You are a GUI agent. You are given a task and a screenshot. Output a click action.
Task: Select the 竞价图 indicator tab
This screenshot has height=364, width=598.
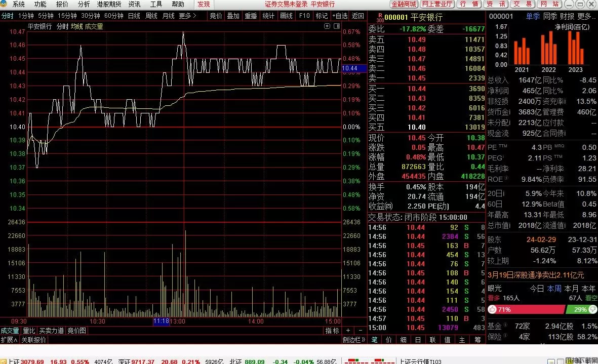coord(77,331)
